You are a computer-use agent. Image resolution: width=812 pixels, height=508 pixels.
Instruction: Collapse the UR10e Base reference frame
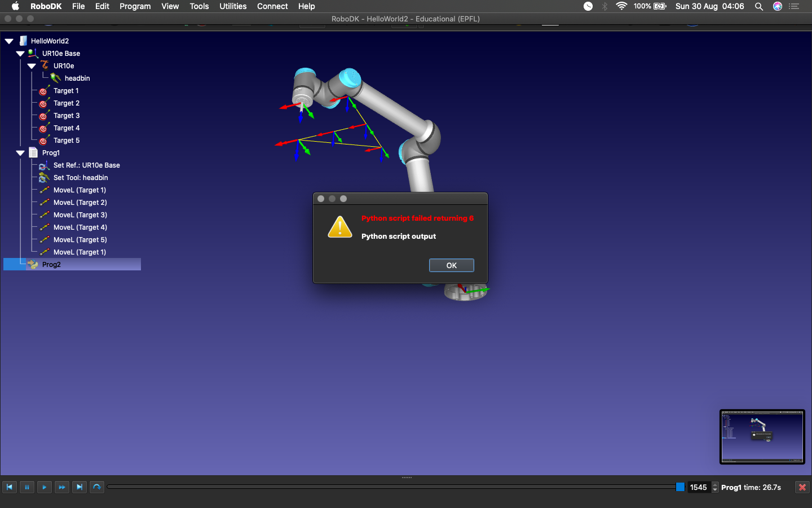(20, 54)
